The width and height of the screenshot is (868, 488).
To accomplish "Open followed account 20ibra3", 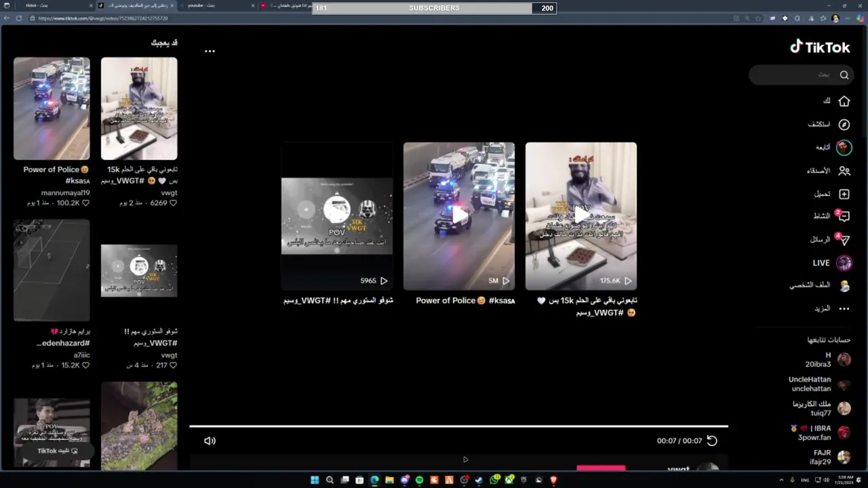I will pyautogui.click(x=827, y=360).
